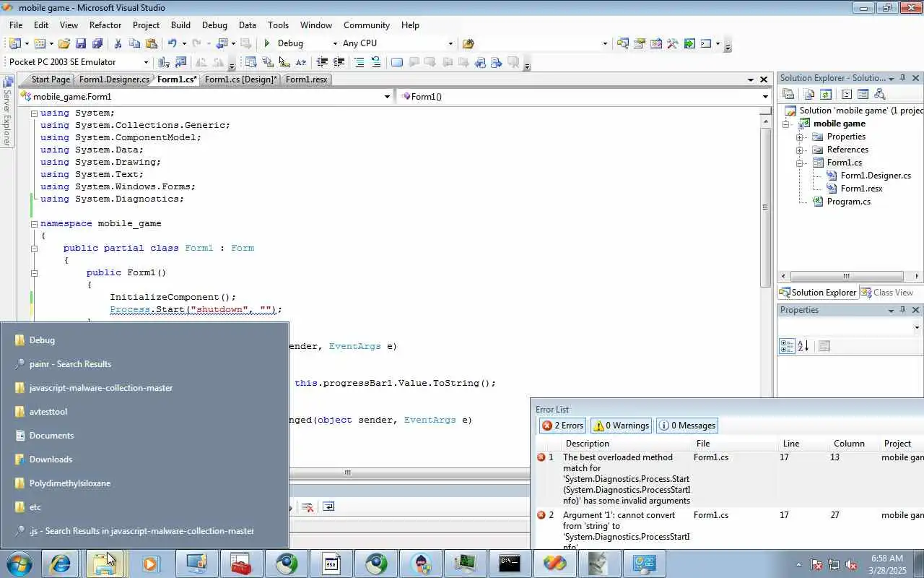Expand the References node in Solution Explorer

click(x=800, y=150)
